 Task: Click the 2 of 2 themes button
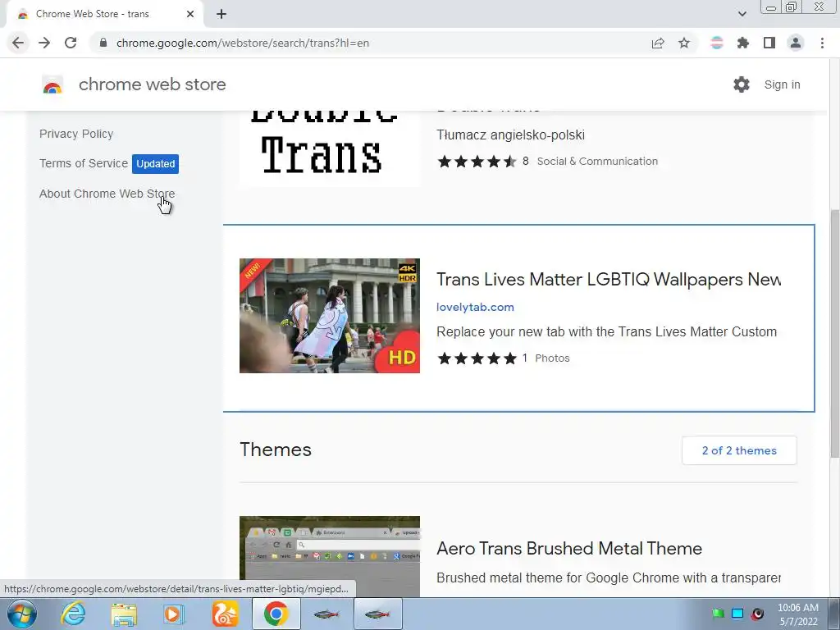(739, 450)
